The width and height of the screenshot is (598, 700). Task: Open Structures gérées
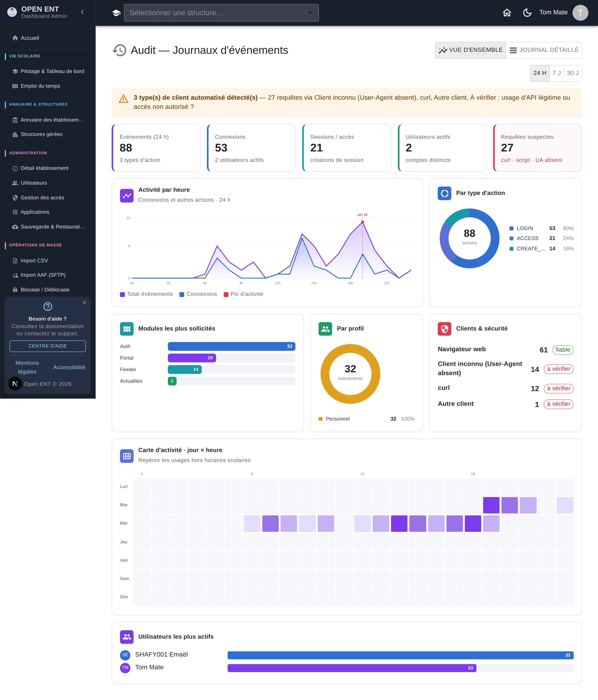click(x=48, y=134)
